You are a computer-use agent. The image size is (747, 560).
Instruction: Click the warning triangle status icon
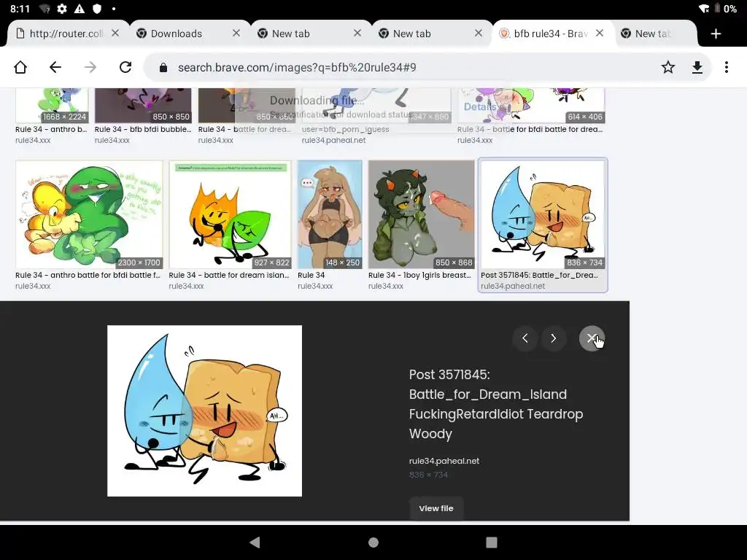pyautogui.click(x=80, y=9)
